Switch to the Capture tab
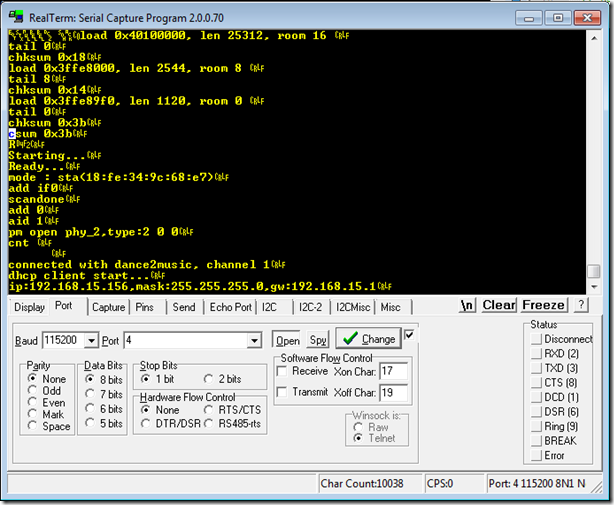Image resolution: width=614 pixels, height=505 pixels. point(108,307)
